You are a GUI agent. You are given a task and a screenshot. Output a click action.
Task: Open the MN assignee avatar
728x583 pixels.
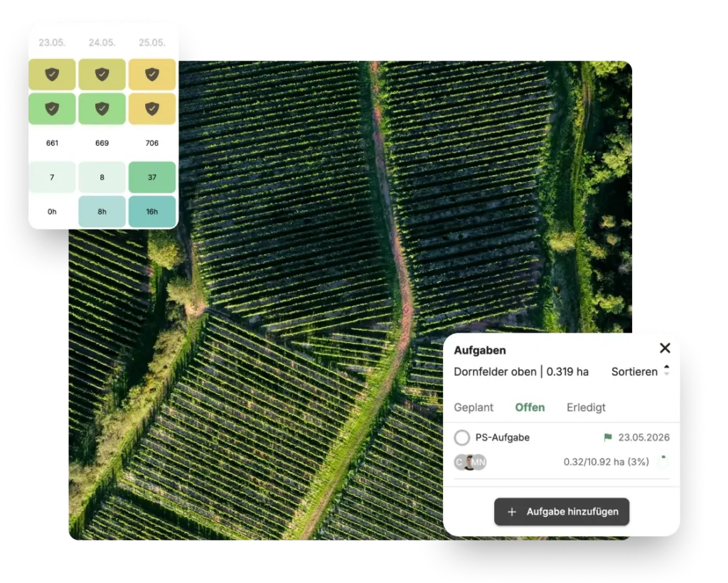coord(478,462)
